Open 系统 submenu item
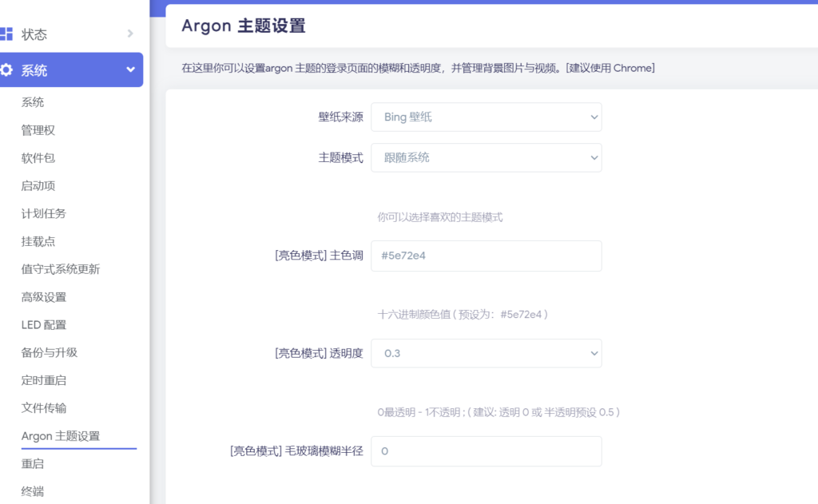This screenshot has height=504, width=818. tap(32, 102)
